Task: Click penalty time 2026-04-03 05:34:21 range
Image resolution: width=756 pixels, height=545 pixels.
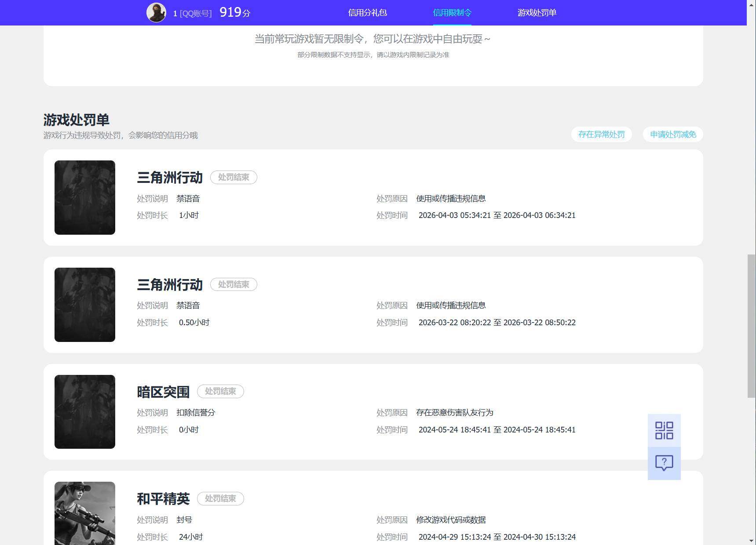Action: 497,215
